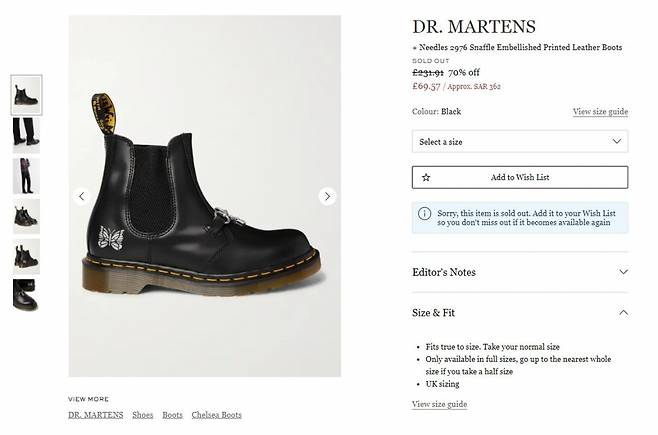Select the second thumbnail showing trouser legs
The height and width of the screenshot is (435, 658).
click(26, 135)
